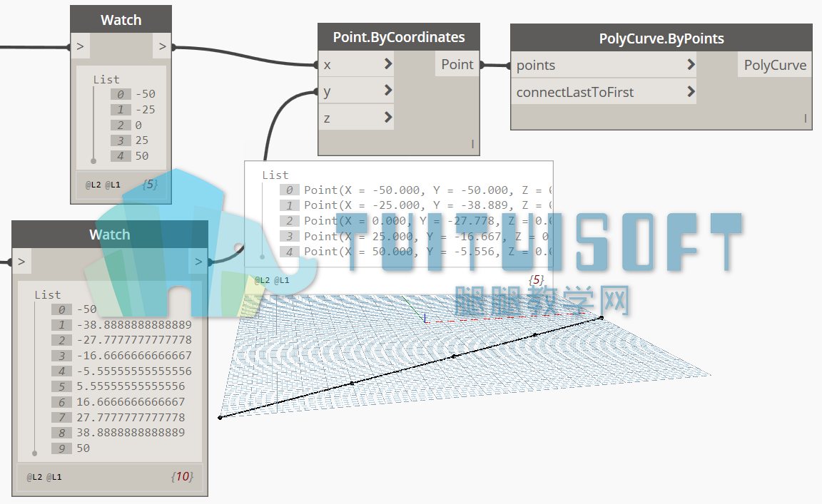This screenshot has height=504, width=822.
Task: Select the -5.55555555555556 list entry
Action: (134, 371)
